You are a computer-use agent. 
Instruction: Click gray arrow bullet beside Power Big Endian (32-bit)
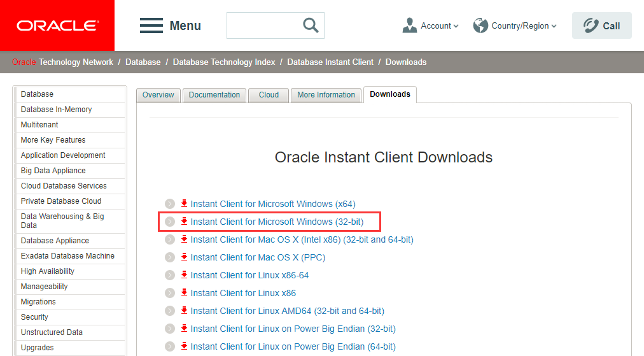(170, 329)
